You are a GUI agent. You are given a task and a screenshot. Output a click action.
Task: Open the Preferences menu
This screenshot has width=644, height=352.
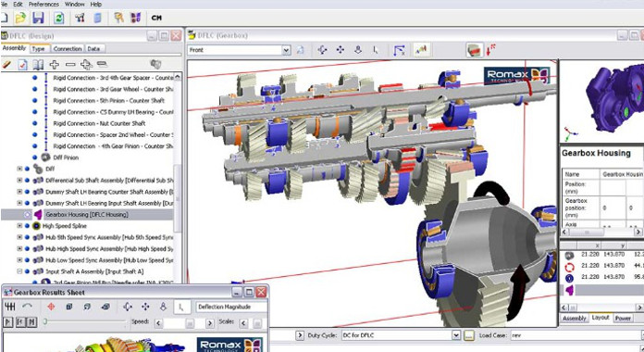pos(43,4)
